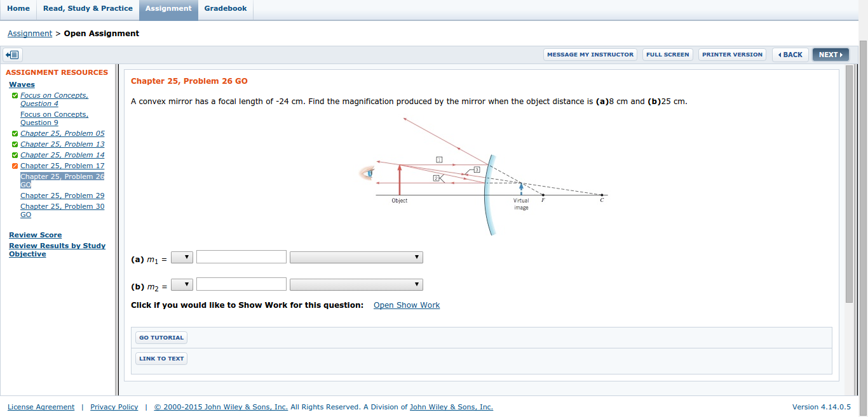Image resolution: width=868 pixels, height=417 pixels.
Task: Advance to the next question with NEXT
Action: click(831, 54)
